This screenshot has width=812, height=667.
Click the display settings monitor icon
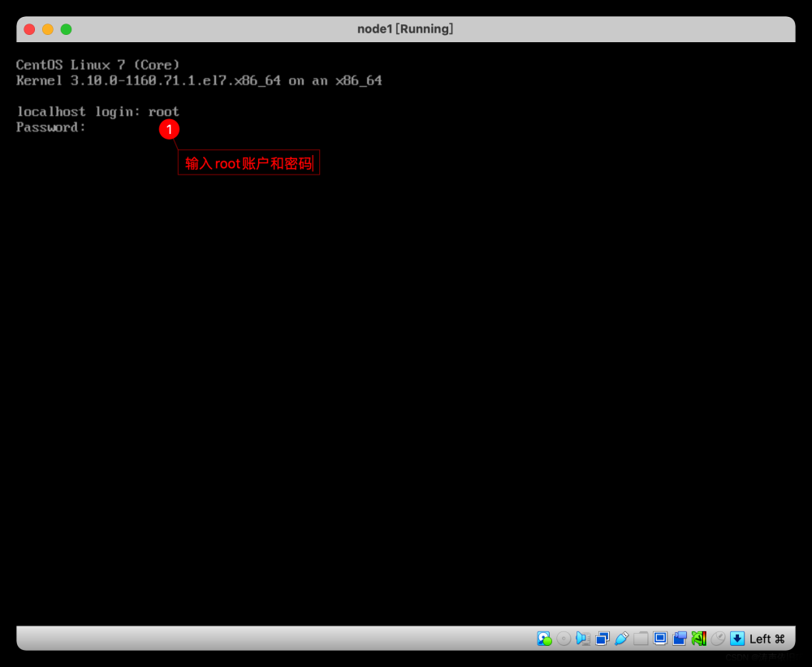pos(659,639)
